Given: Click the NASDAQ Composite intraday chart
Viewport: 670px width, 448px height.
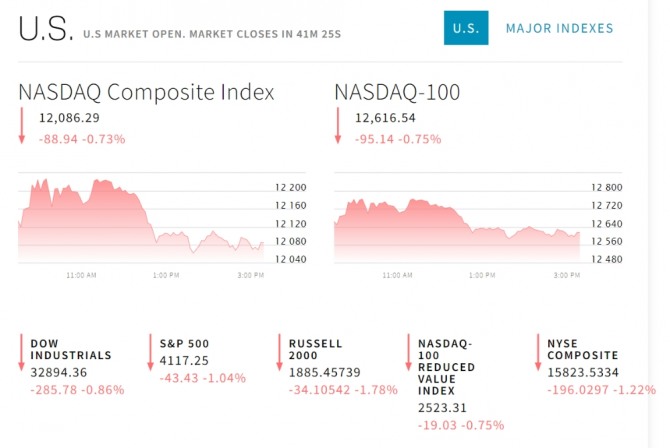Looking at the screenshot, I should [x=140, y=222].
